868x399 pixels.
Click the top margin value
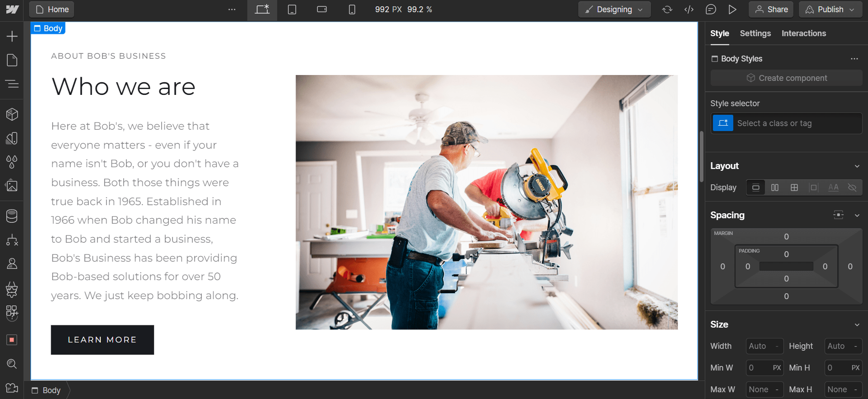point(786,237)
